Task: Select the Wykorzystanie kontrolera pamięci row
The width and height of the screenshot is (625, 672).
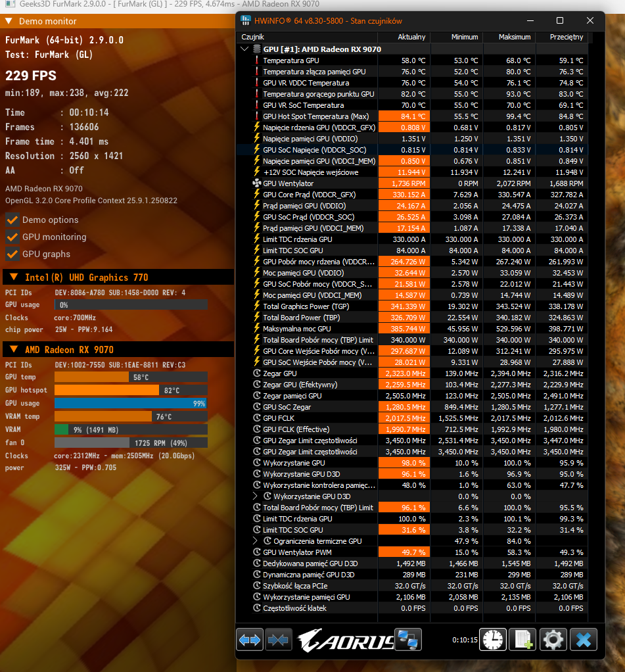Action: click(412, 485)
